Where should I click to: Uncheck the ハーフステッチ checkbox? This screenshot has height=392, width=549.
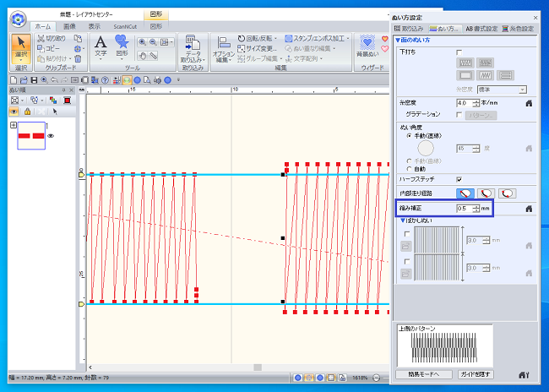459,179
